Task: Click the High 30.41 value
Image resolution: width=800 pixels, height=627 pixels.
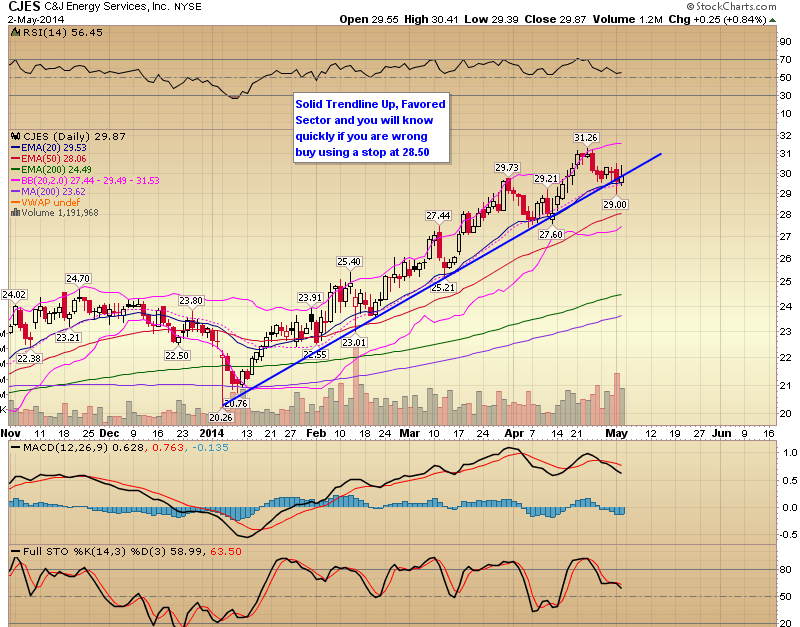Action: [431, 19]
